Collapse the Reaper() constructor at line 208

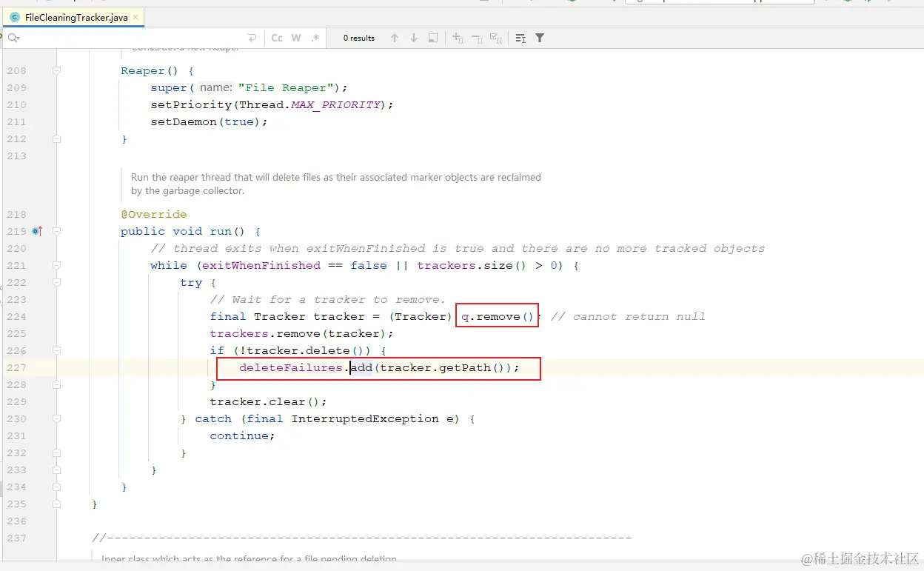(56, 70)
